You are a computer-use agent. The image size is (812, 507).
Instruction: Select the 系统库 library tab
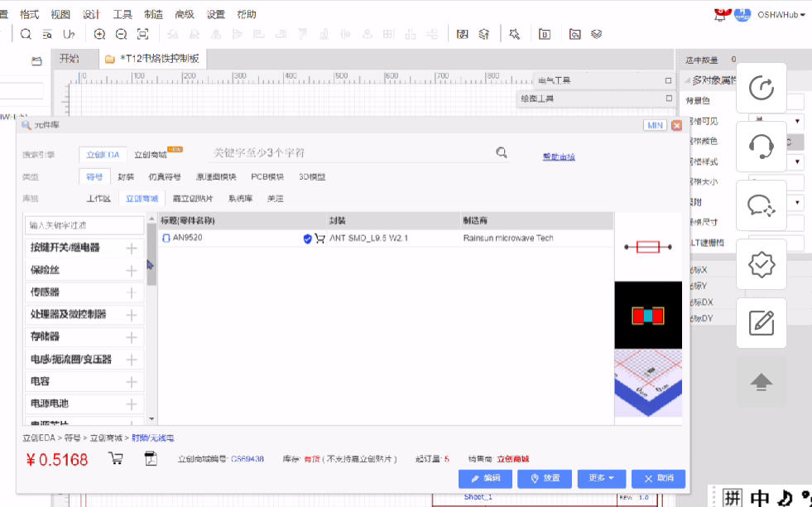click(240, 199)
